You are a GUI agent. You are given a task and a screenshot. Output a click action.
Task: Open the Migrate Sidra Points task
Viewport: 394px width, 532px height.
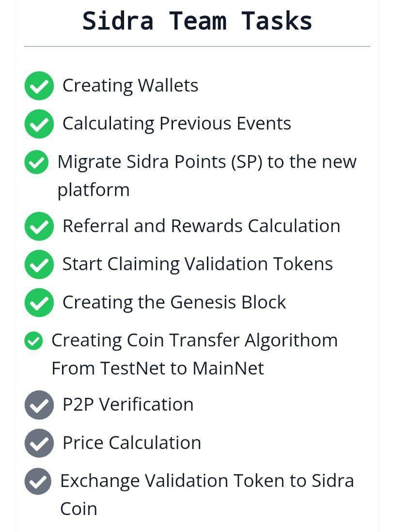click(x=207, y=175)
